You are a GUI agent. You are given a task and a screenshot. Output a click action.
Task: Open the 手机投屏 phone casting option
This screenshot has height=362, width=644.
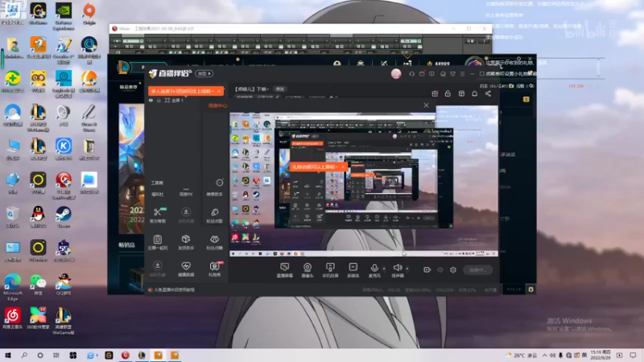[x=330, y=270]
